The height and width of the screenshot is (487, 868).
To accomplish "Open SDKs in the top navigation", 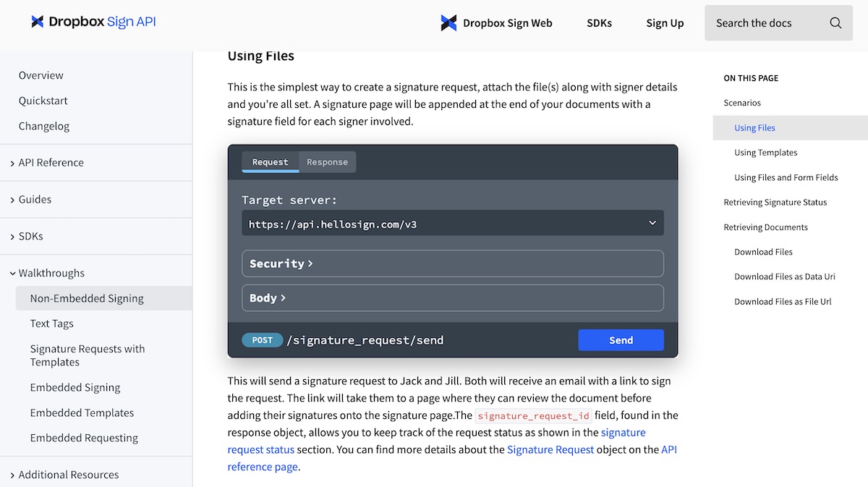I will point(599,23).
